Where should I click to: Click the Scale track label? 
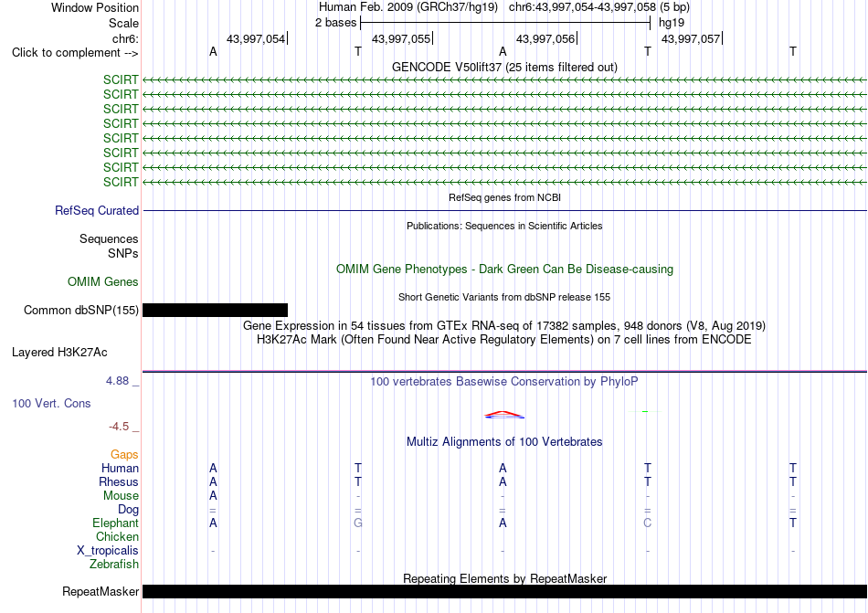click(x=123, y=23)
